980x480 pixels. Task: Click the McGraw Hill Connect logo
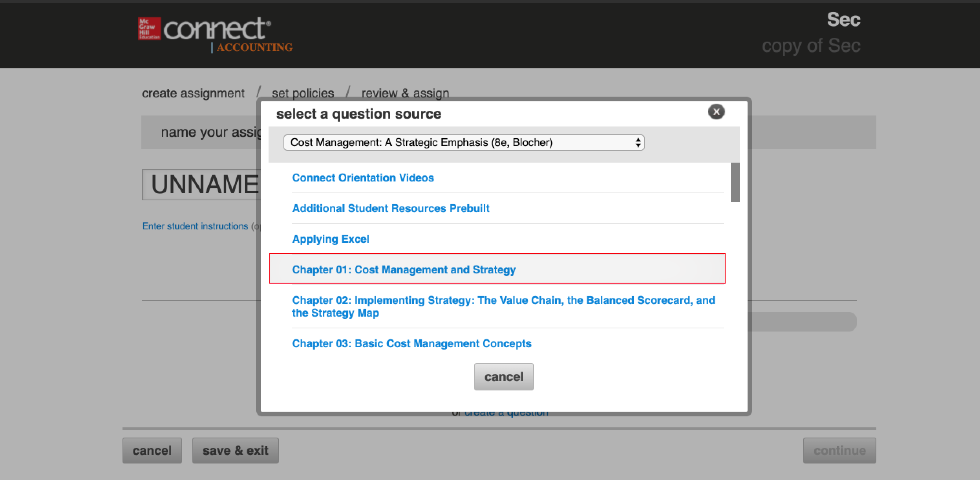pyautogui.click(x=204, y=29)
